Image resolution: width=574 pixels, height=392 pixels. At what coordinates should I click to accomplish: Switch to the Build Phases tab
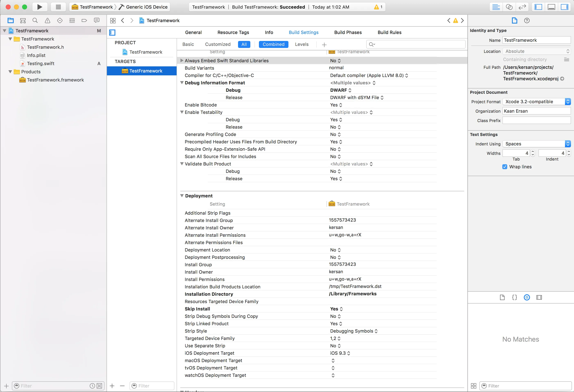(x=348, y=32)
